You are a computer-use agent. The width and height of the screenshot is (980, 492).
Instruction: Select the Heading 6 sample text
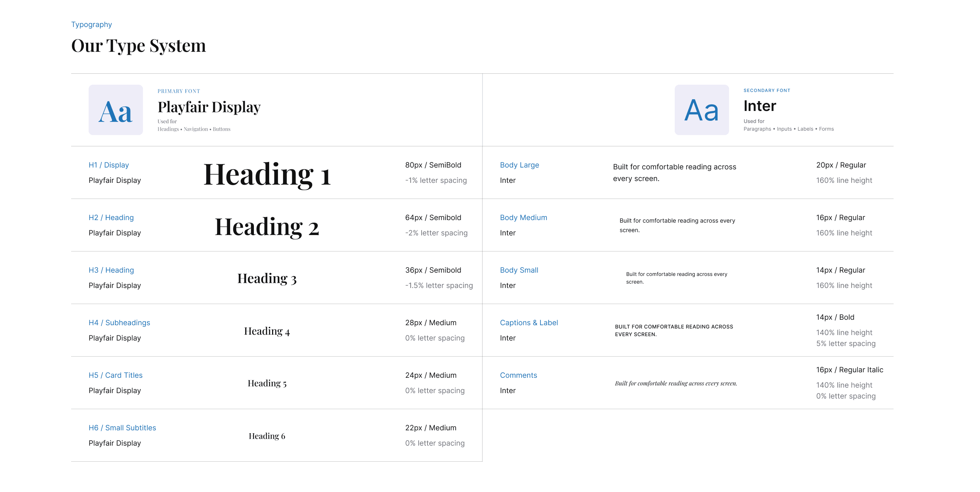click(267, 436)
